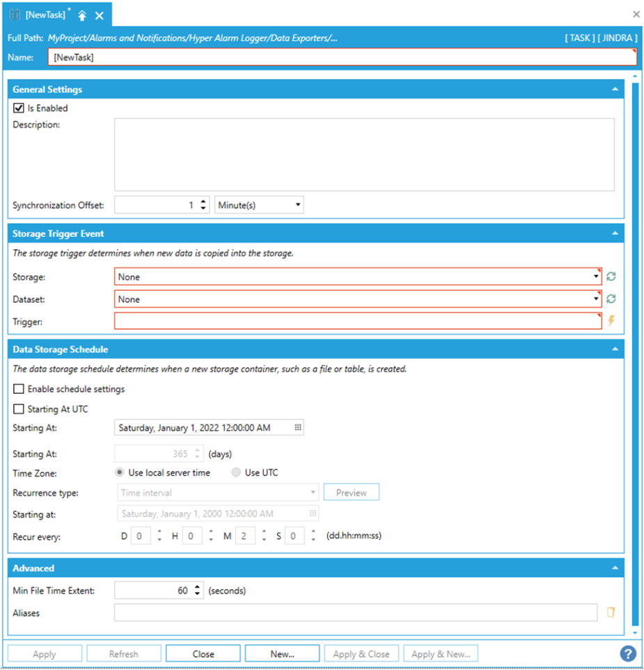Click the Refresh button
Screen dimensions: 644x670
point(124,654)
